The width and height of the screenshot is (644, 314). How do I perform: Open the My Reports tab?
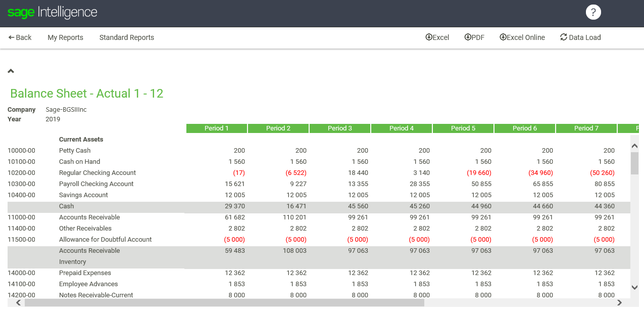pos(65,37)
